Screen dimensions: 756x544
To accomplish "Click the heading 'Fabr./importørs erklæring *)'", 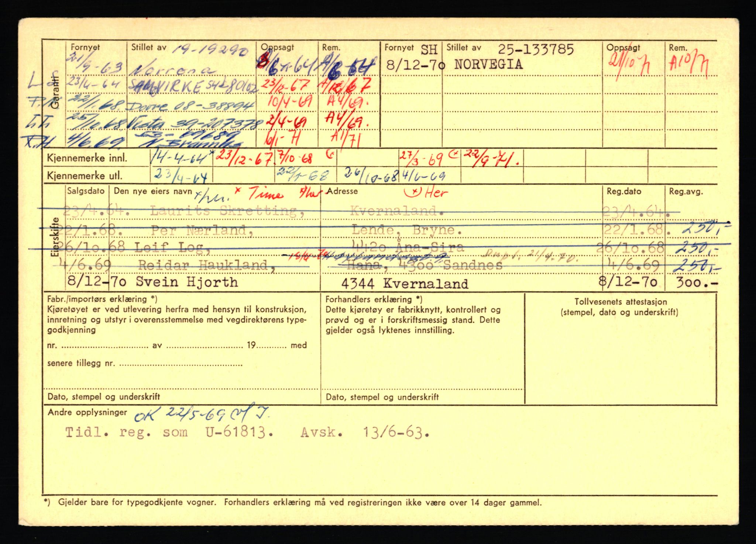I will [102, 299].
